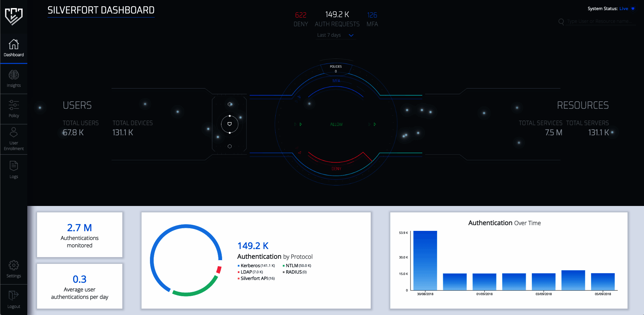Click the Authentication by Protocol heading
The height and width of the screenshot is (315, 644).
click(x=275, y=257)
